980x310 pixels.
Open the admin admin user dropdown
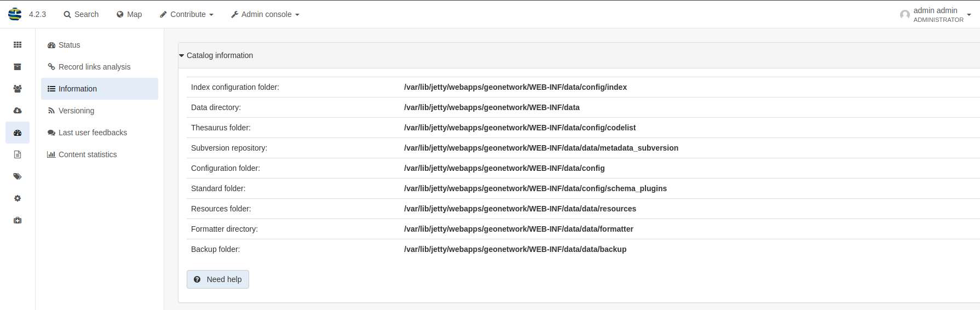[936, 15]
